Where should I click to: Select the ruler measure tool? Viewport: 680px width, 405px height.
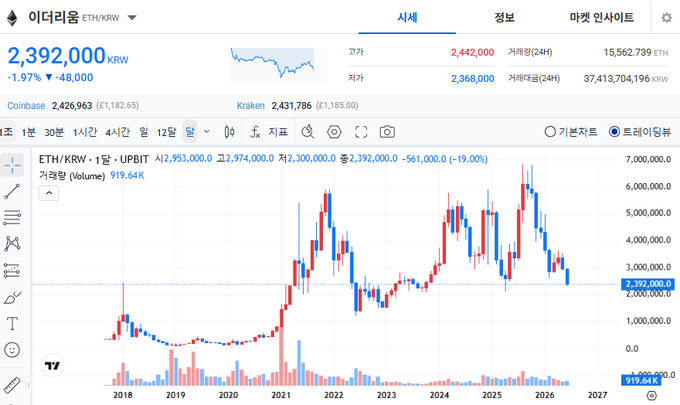pyautogui.click(x=12, y=385)
